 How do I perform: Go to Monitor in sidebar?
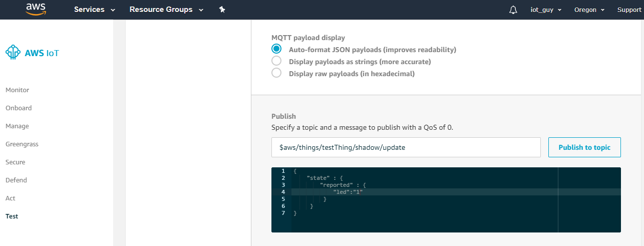(18, 90)
